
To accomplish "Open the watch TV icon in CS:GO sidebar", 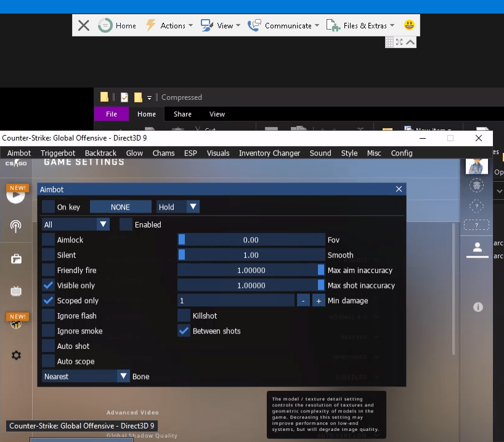I will [x=16, y=291].
